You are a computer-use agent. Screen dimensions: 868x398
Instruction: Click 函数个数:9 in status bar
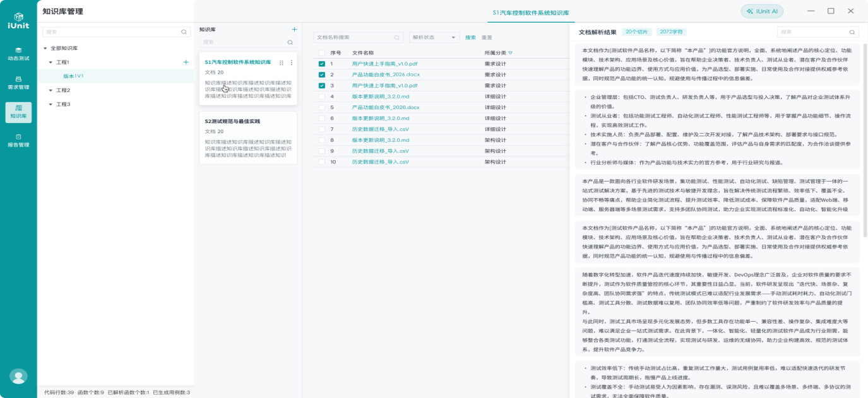pyautogui.click(x=90, y=392)
